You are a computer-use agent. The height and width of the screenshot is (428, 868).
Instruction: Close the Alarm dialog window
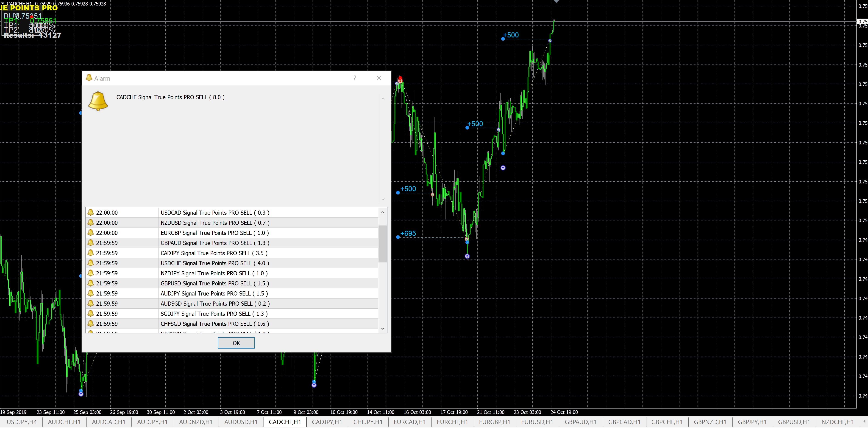(x=379, y=78)
